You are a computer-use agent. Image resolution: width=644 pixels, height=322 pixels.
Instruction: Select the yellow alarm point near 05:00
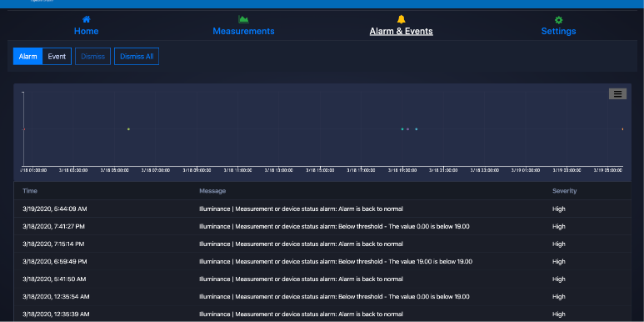(x=128, y=129)
